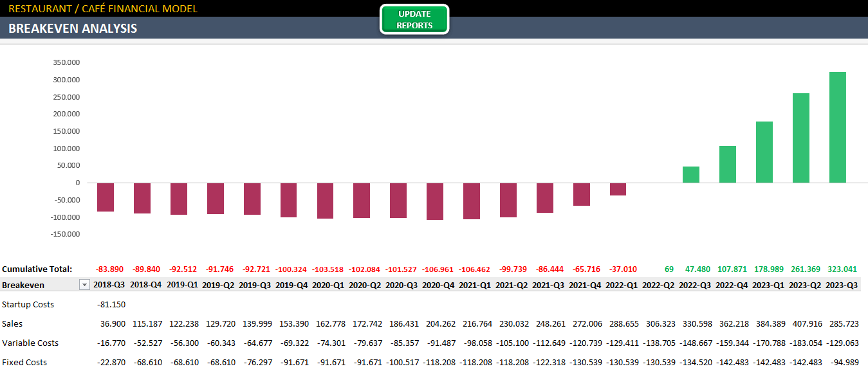Image resolution: width=868 pixels, height=380 pixels.
Task: Select sales value 36.900
Action: 113,323
